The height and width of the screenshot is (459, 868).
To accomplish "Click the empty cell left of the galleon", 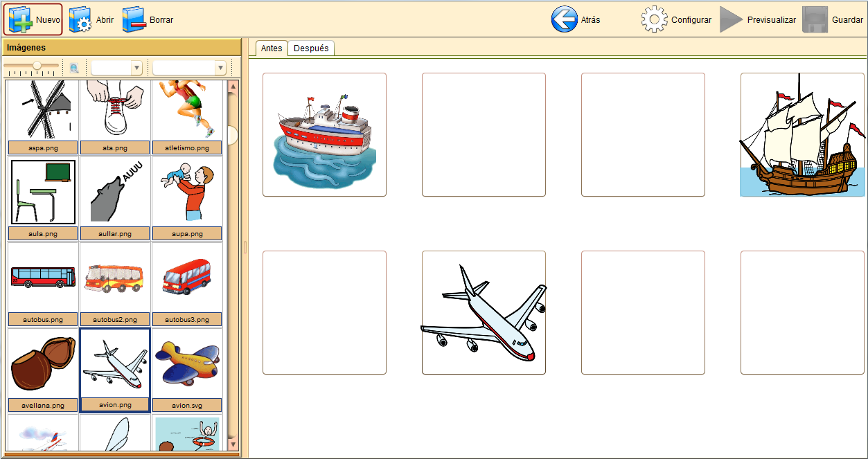I will pos(643,134).
